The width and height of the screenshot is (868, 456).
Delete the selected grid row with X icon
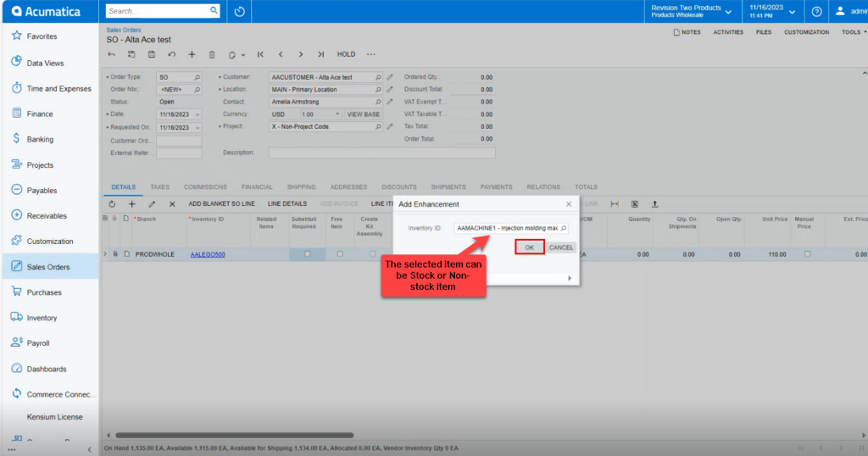coord(172,204)
